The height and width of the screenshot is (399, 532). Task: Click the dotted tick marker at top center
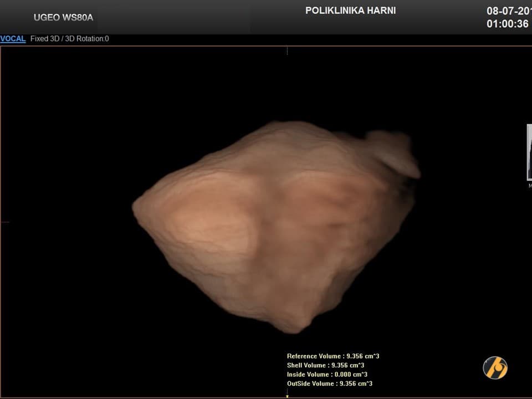click(x=287, y=50)
